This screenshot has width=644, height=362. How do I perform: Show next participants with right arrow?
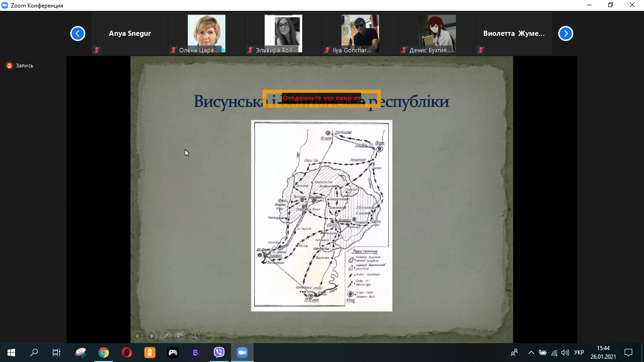coord(565,33)
